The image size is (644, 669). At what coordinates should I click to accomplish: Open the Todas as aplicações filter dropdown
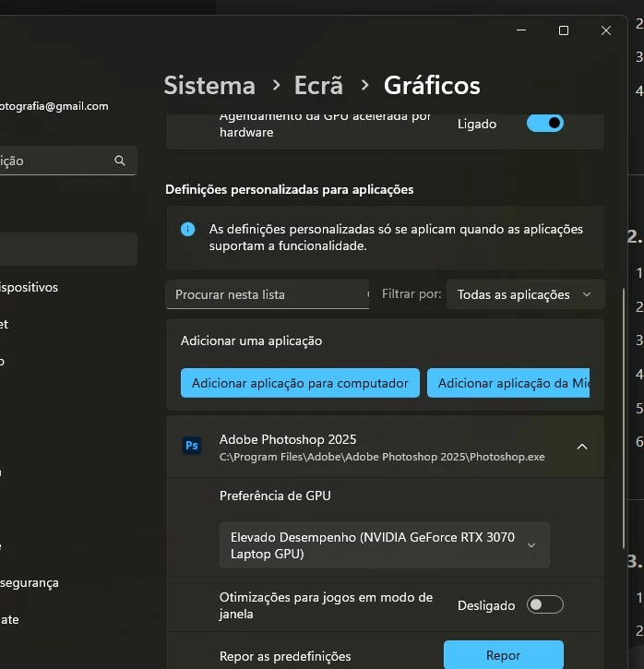coord(525,294)
